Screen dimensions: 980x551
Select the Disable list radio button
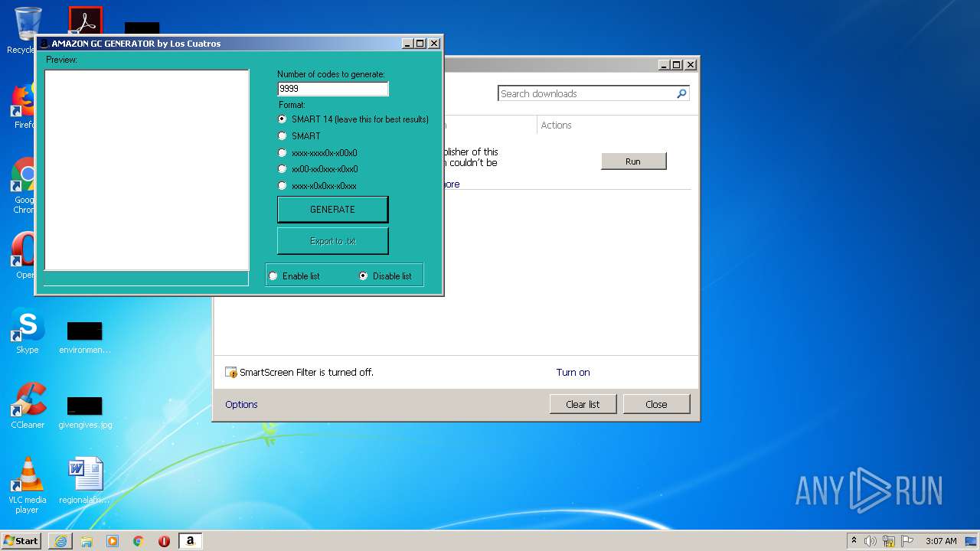(x=364, y=276)
